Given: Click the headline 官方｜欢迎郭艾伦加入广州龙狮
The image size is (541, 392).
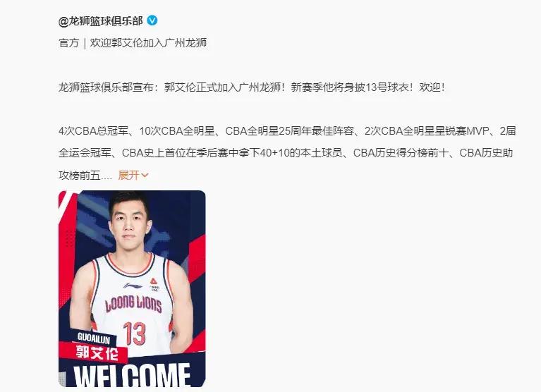Looking at the screenshot, I should (133, 43).
